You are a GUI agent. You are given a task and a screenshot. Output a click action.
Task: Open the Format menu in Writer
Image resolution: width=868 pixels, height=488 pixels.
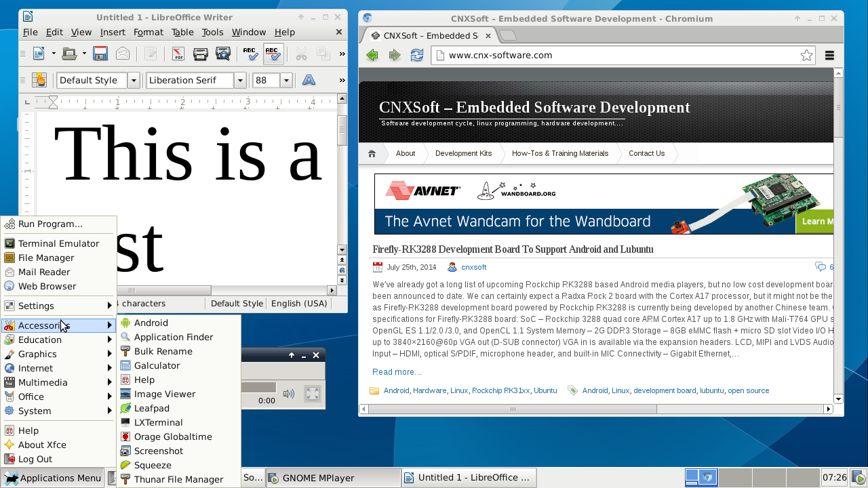[149, 32]
